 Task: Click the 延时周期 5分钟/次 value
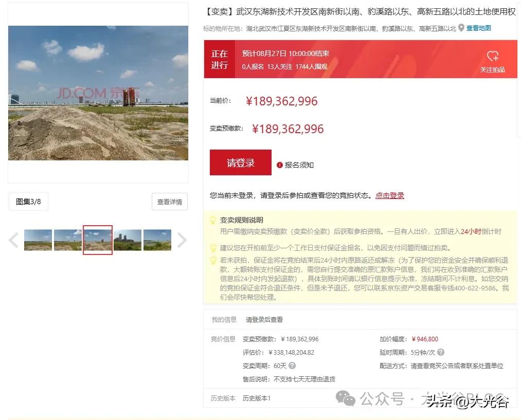(x=423, y=352)
